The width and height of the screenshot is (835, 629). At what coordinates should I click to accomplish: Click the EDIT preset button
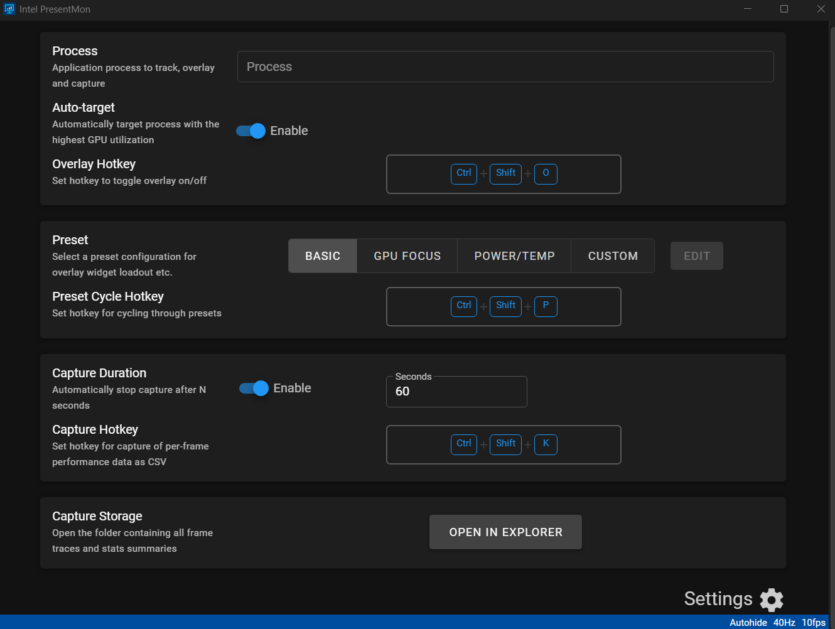697,256
